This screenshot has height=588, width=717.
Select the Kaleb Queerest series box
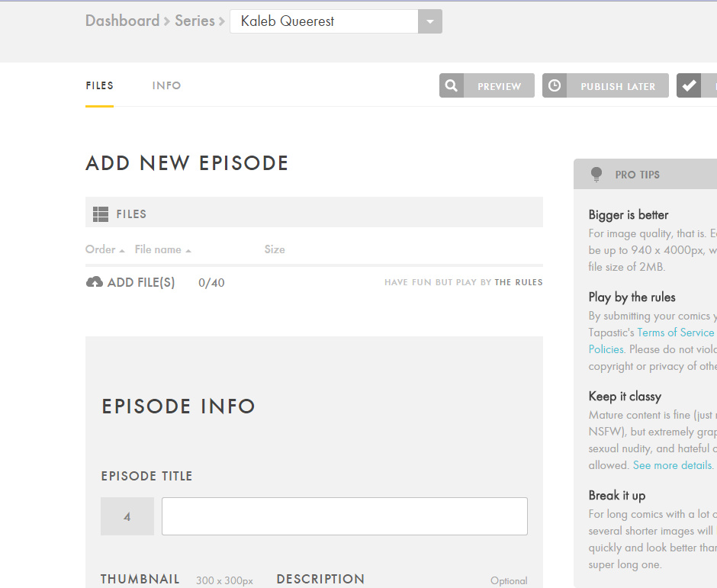(x=324, y=21)
